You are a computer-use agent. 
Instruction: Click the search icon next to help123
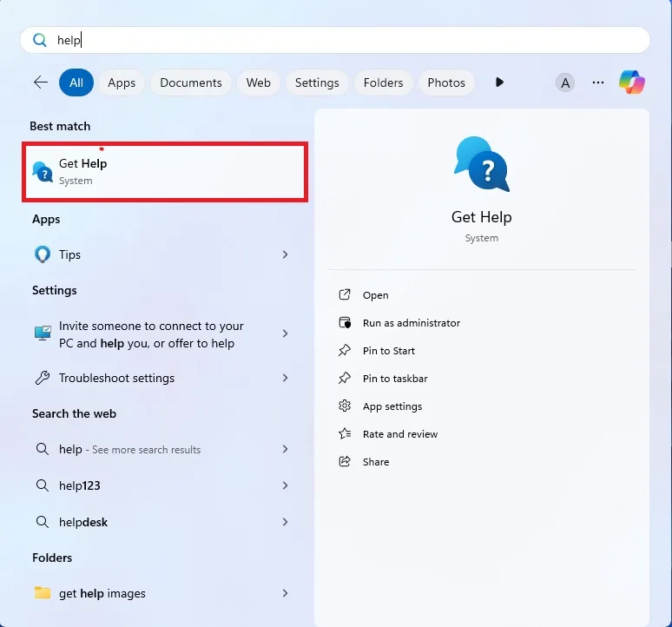point(43,485)
